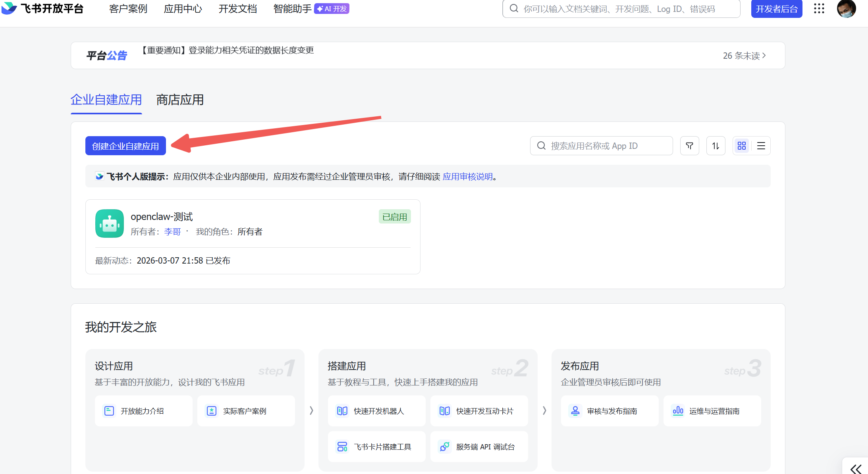Click the 创建企业自建应用 button

125,146
